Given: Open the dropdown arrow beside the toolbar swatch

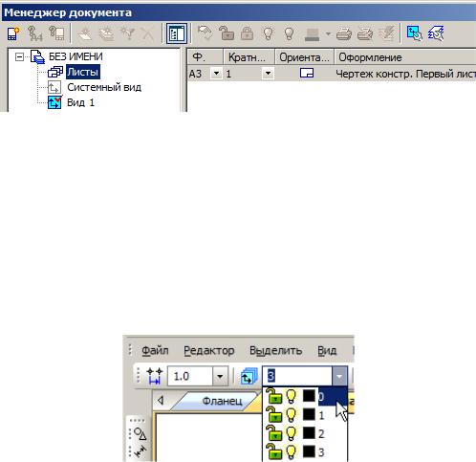Looking at the screenshot, I should pyautogui.click(x=328, y=33).
